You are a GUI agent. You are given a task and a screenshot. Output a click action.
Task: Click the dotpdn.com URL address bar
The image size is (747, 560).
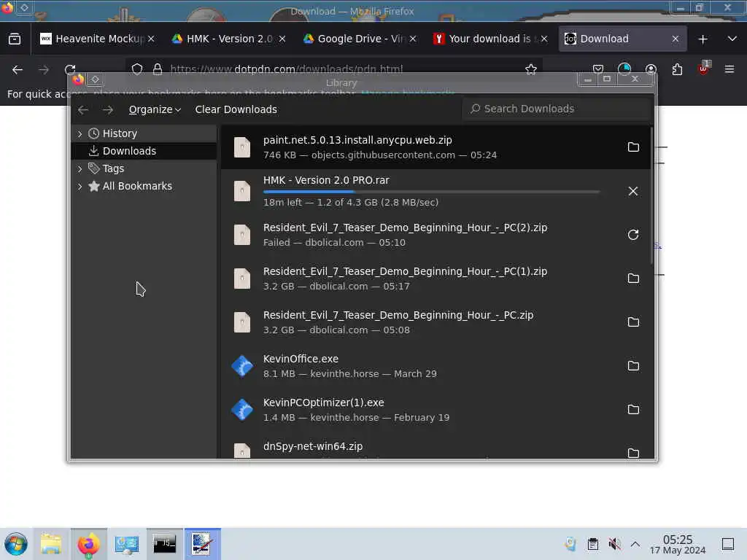pyautogui.click(x=333, y=69)
